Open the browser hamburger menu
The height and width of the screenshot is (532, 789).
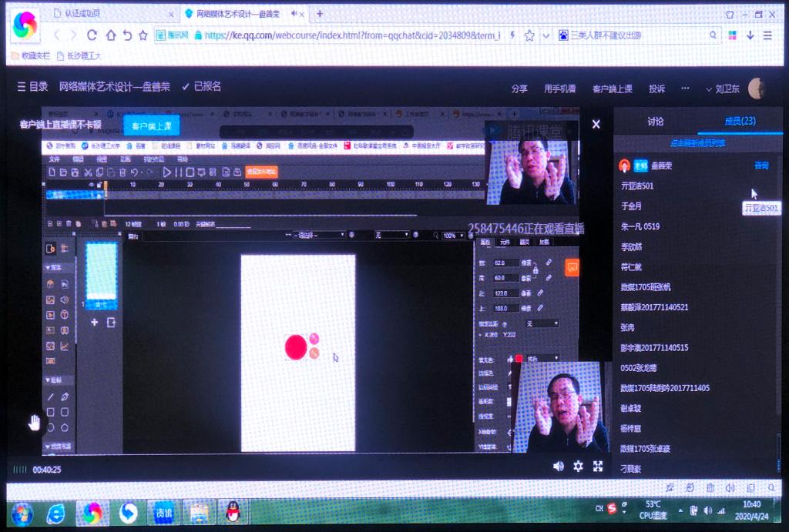click(767, 35)
